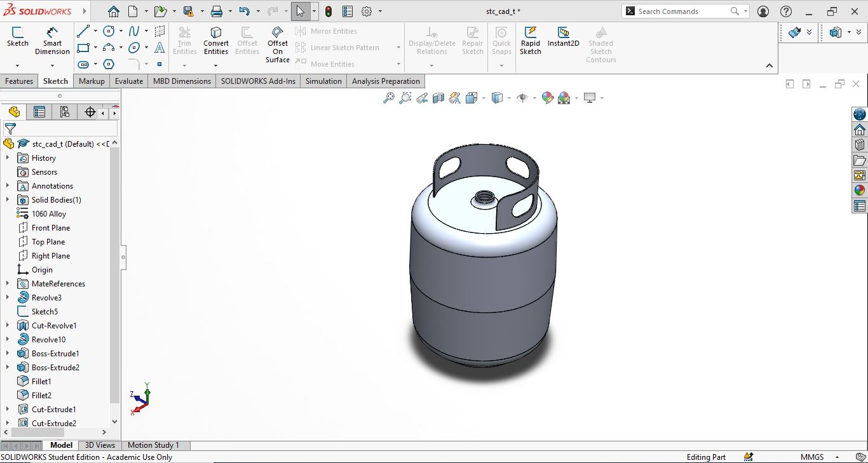Select the Spline sketch tool
This screenshot has width=868, height=463.
point(134,31)
